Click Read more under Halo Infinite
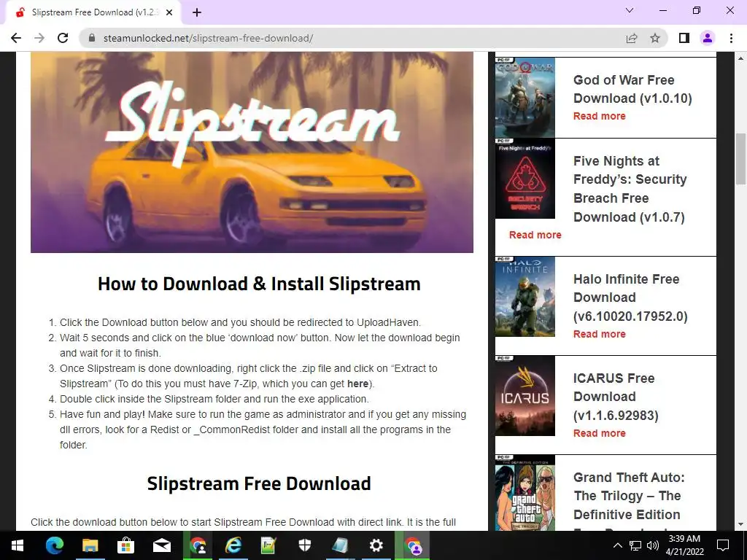Screen dimensions: 747x560 (600, 334)
